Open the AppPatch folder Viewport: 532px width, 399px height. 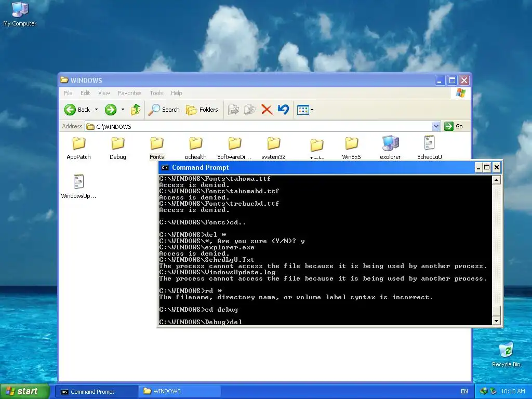79,148
